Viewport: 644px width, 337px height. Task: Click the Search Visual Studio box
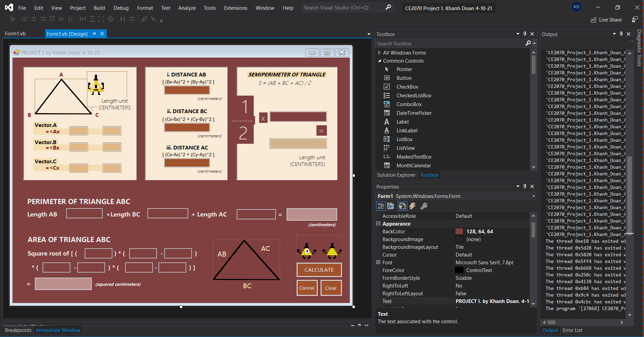click(x=348, y=7)
